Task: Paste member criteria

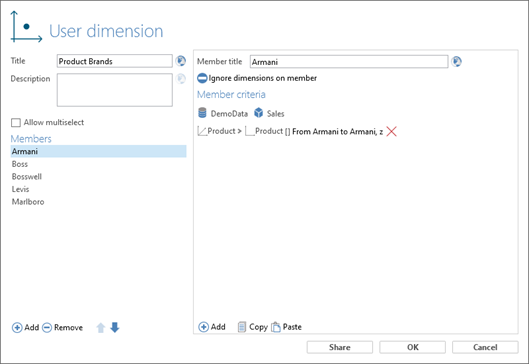Action: click(286, 327)
